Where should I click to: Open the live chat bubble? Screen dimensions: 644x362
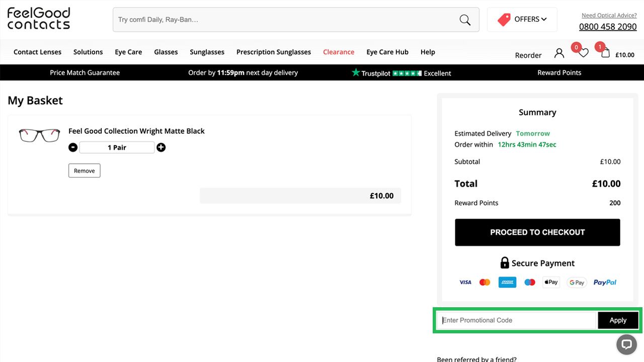pyautogui.click(x=626, y=344)
